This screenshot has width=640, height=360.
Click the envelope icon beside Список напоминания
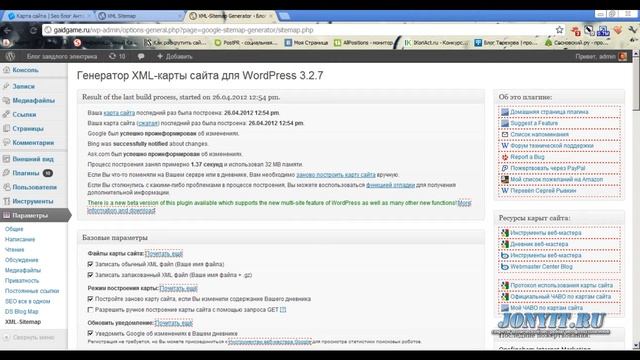point(505,134)
